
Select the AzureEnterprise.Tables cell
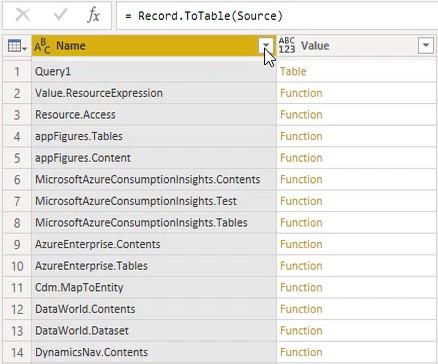coord(154,266)
